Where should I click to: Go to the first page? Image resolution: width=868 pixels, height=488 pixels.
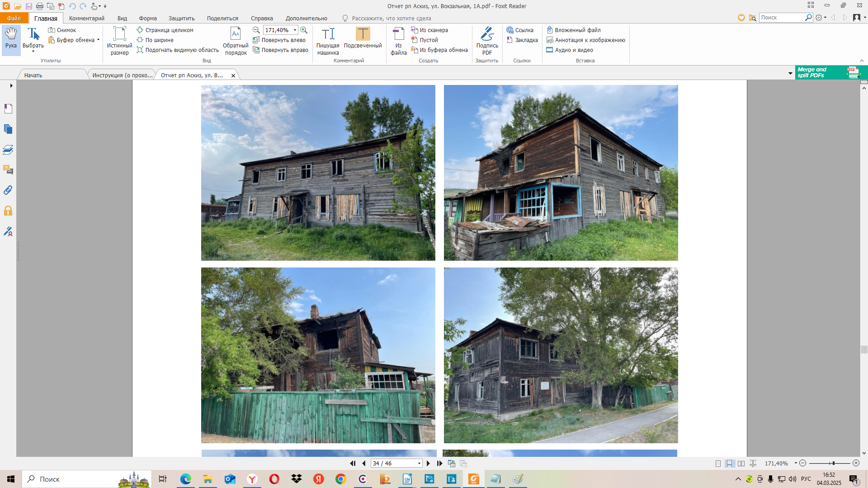[353, 464]
